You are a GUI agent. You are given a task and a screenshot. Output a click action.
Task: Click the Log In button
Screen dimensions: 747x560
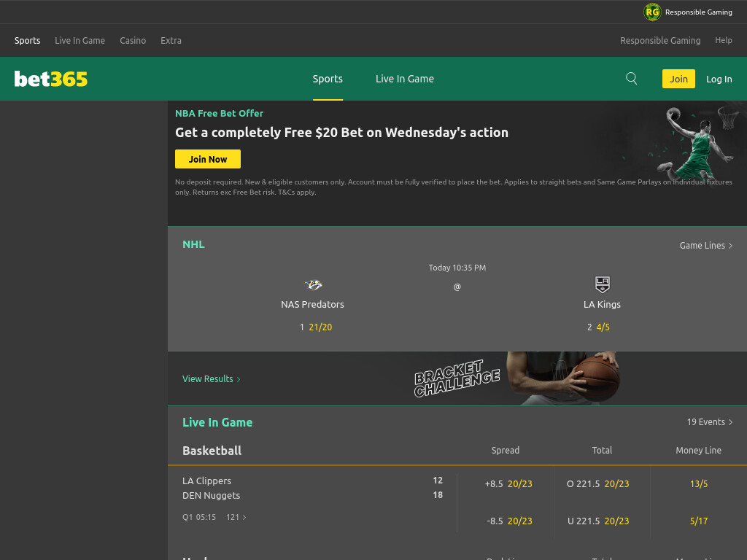click(719, 79)
